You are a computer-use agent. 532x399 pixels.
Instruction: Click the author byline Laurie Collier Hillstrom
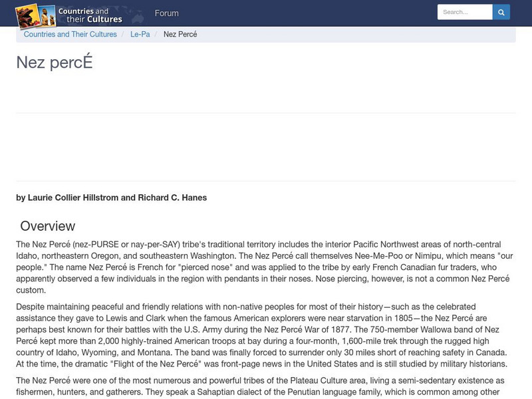coord(111,198)
